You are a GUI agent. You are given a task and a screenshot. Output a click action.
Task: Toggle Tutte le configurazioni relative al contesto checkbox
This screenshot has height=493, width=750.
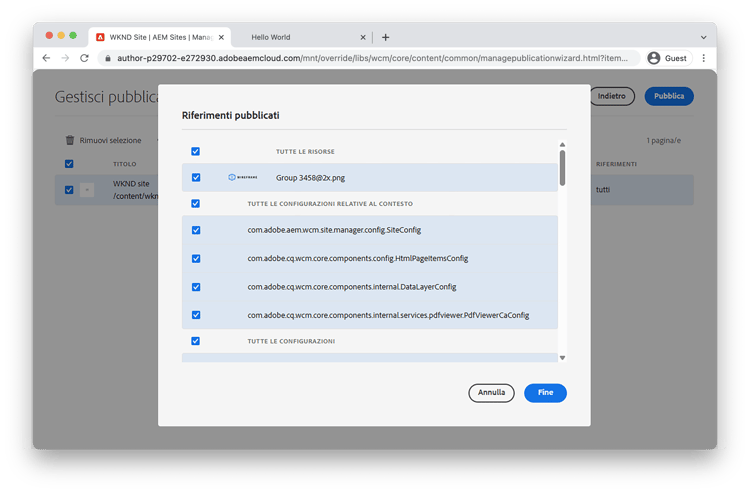coord(196,204)
